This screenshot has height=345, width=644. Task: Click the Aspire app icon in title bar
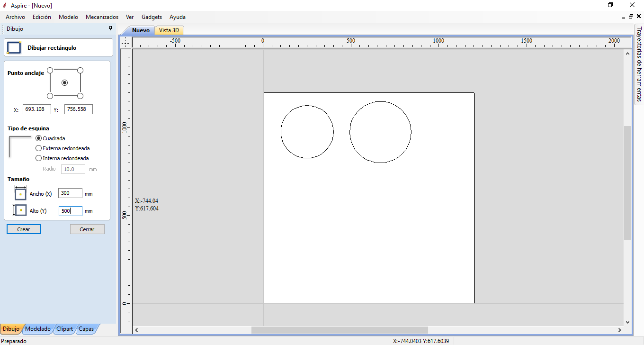pyautogui.click(x=5, y=5)
